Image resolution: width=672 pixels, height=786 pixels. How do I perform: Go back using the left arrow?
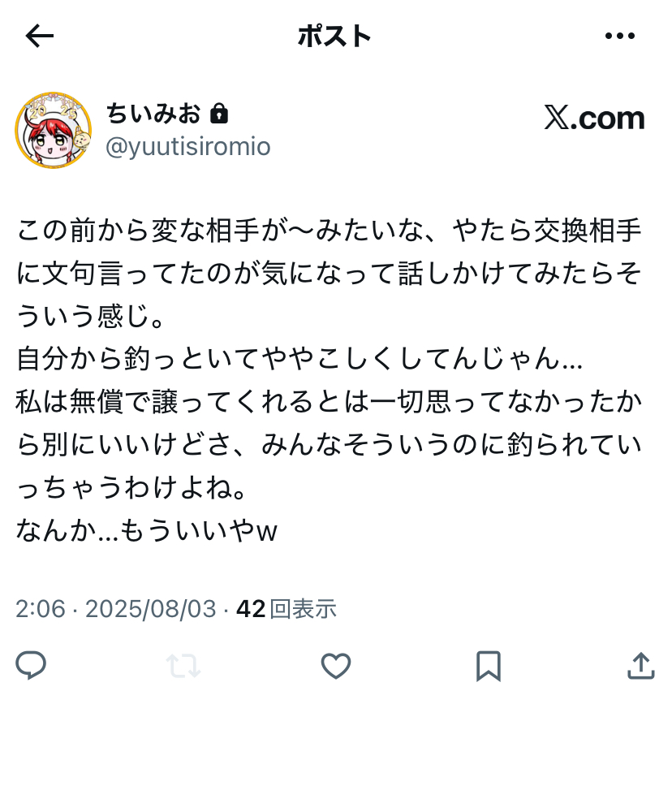[x=40, y=36]
